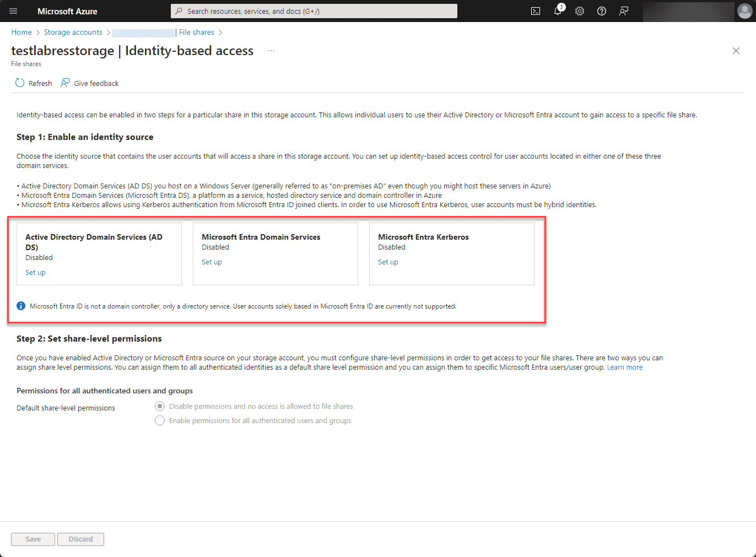Click Disabled status in AD DS card
756x557 pixels.
point(39,258)
